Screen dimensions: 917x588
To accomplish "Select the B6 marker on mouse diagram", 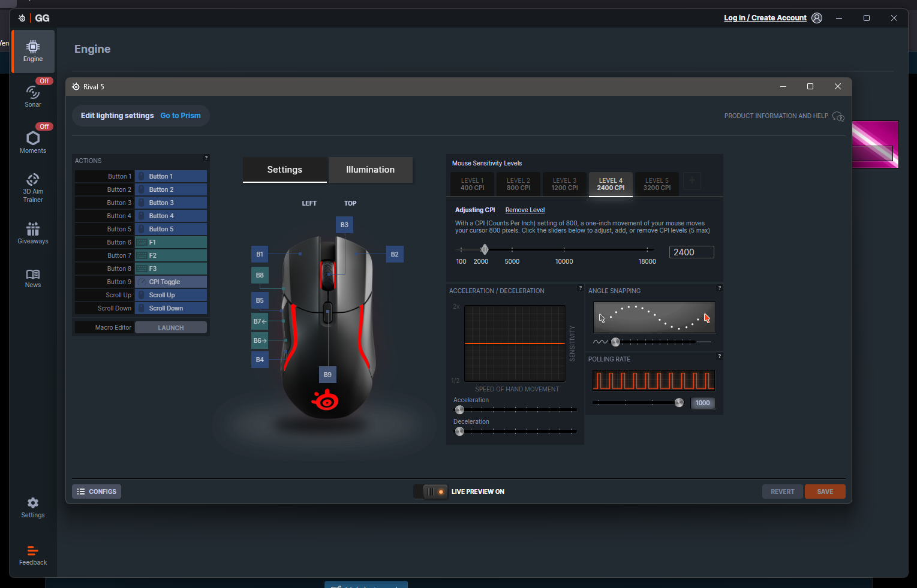I will pos(260,340).
